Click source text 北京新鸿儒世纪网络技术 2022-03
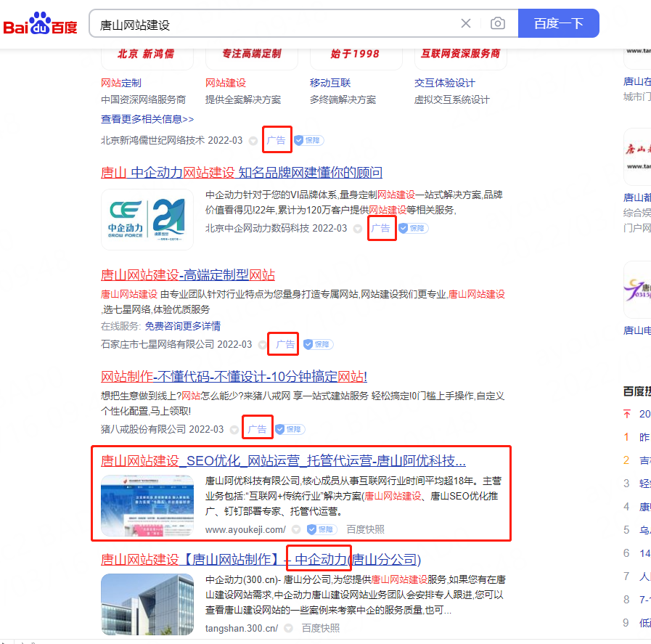The height and width of the screenshot is (644, 651). click(x=171, y=140)
